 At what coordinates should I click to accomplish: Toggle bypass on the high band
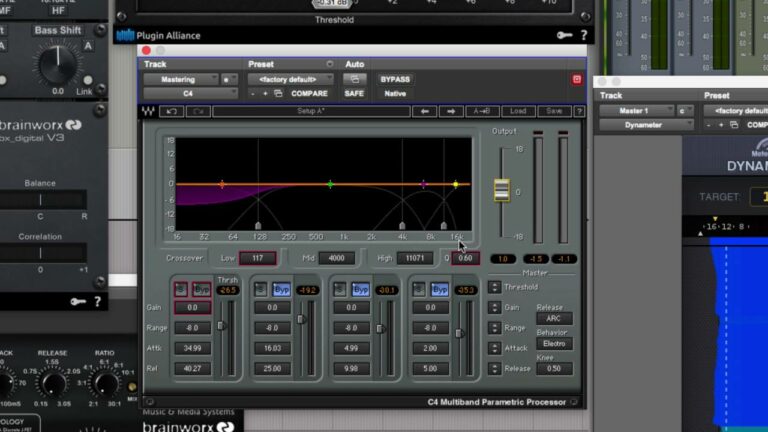[x=440, y=289]
